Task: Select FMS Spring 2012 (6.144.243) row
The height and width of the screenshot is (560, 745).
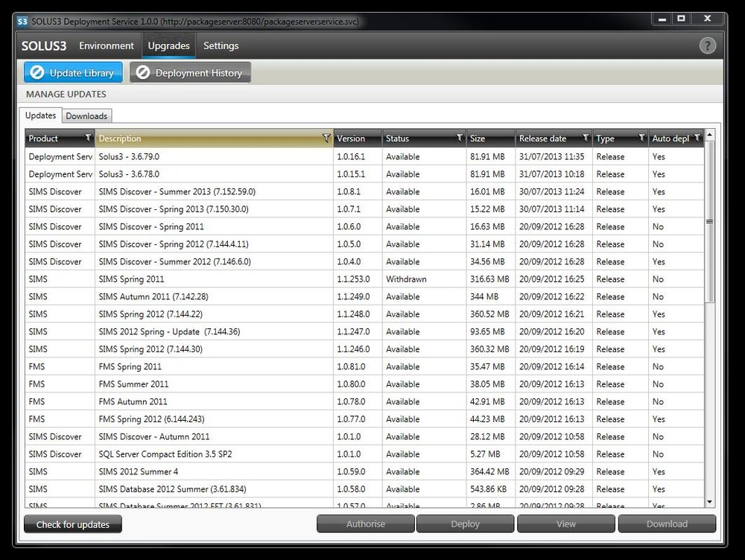Action: click(x=364, y=419)
